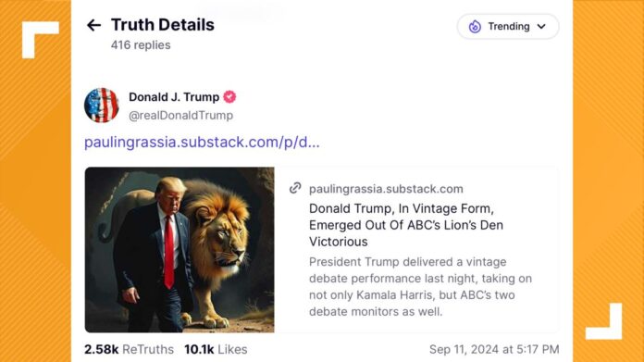Image resolution: width=644 pixels, height=362 pixels.
Task: Click the article description about debate performance
Action: point(420,287)
